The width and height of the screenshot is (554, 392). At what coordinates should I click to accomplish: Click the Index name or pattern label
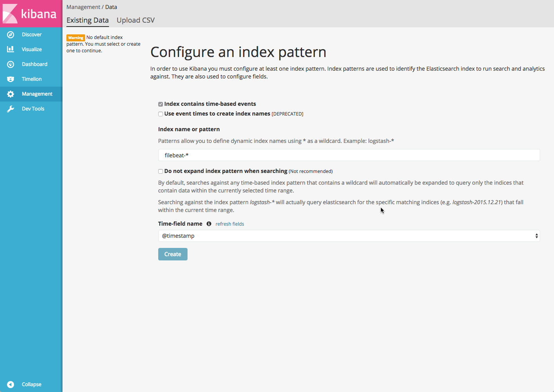pyautogui.click(x=189, y=129)
